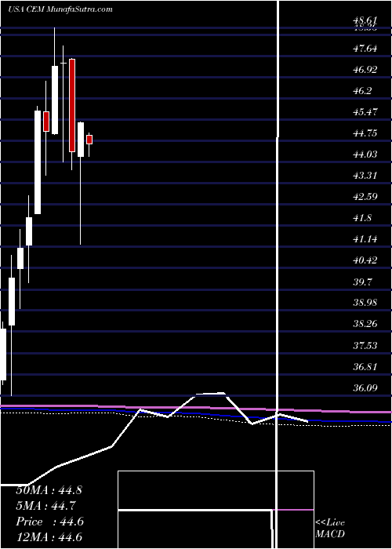The height and width of the screenshot is (549, 392).
Task: Click the '50MA : 44.8' readout
Action: (x=49, y=490)
